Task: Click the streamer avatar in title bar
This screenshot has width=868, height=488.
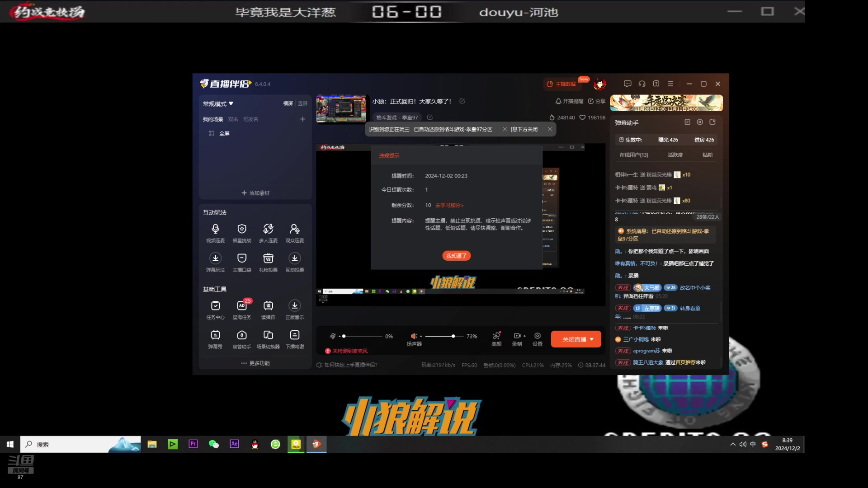Action: 599,84
